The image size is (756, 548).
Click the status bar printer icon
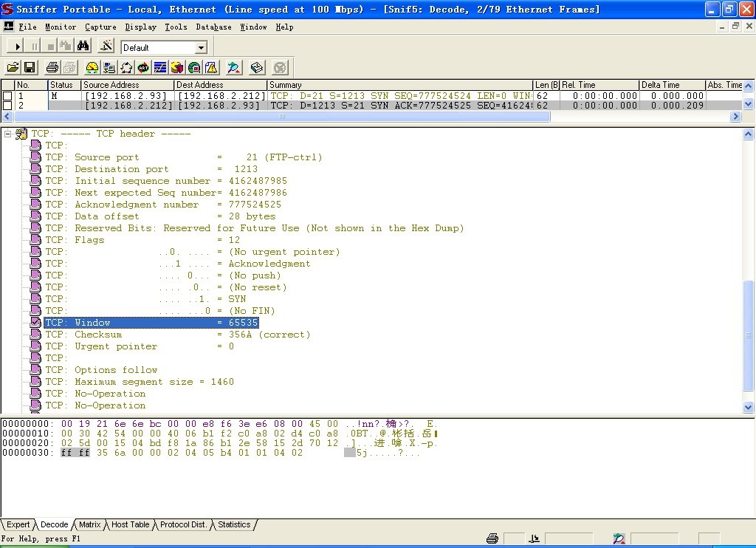pos(492,538)
